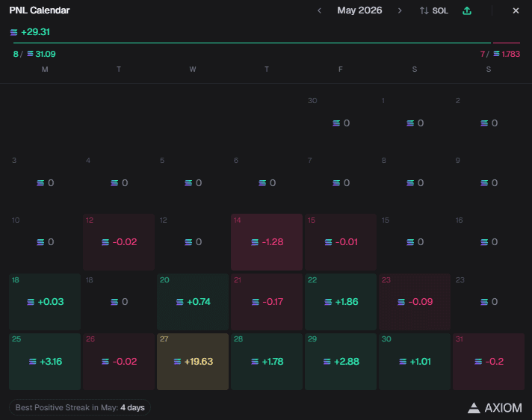Open the May 2026 month label
The height and width of the screenshot is (420, 532).
pyautogui.click(x=359, y=10)
